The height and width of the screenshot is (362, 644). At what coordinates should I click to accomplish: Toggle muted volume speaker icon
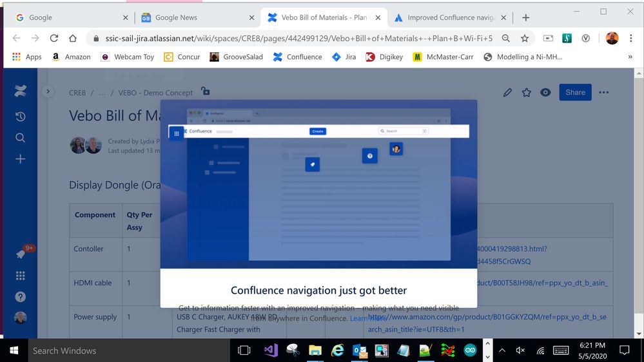click(x=520, y=350)
